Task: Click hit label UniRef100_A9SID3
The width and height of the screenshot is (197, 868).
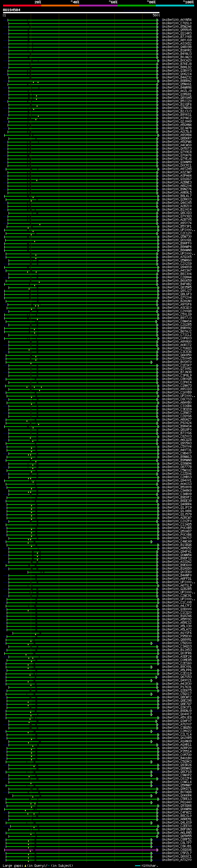Action: pos(177,389)
